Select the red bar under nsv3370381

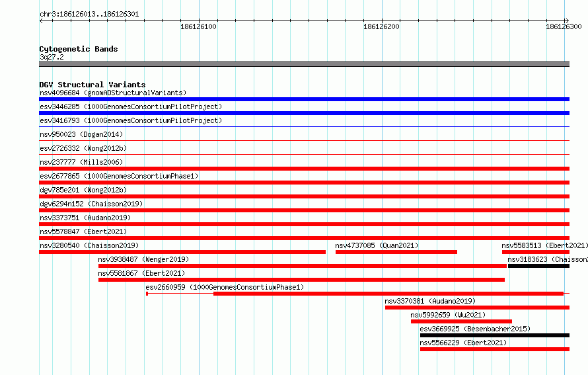(478, 308)
